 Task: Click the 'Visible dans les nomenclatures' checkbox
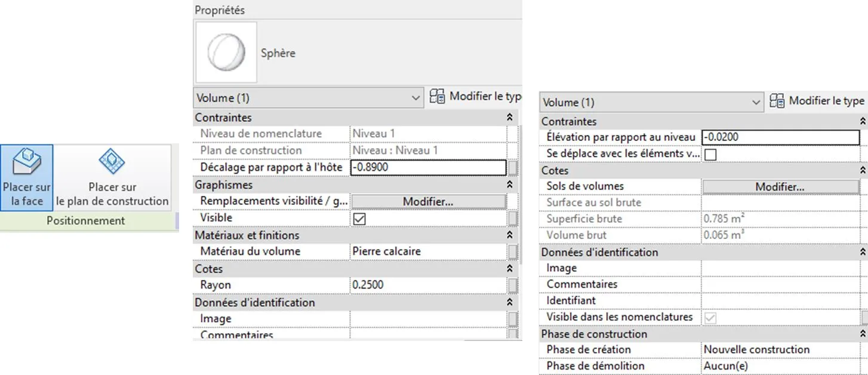(710, 317)
